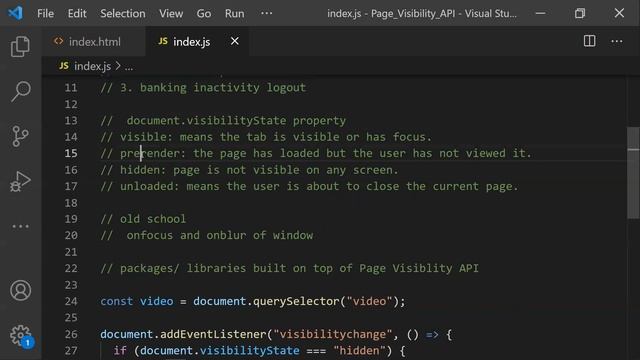
Task: Click 'packages/ libraries built on top' comment
Action: (x=289, y=269)
